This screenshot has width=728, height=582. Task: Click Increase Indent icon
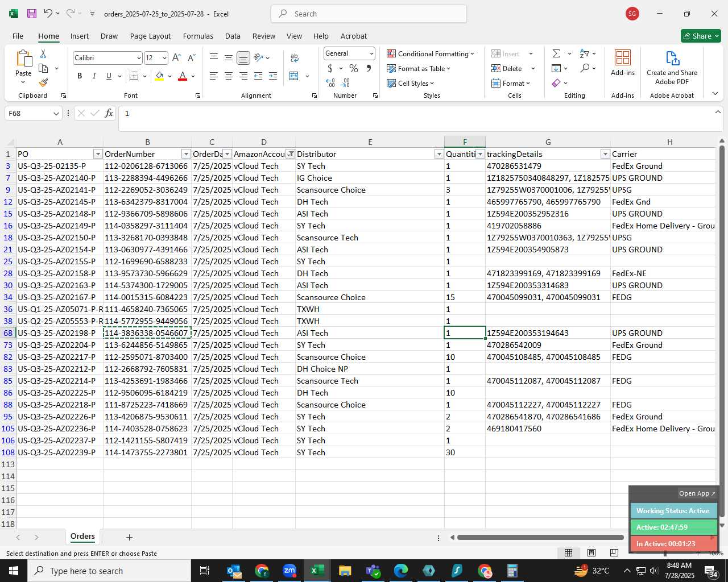point(273,76)
